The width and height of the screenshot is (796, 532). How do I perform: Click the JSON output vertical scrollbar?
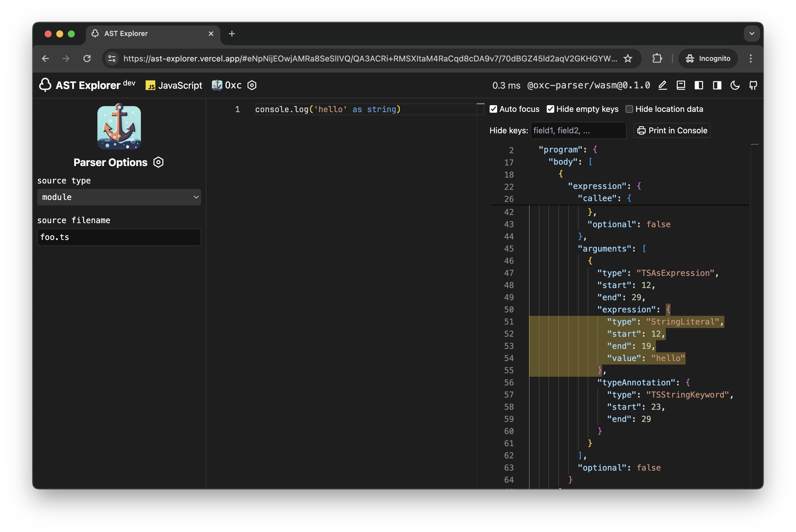(754, 316)
